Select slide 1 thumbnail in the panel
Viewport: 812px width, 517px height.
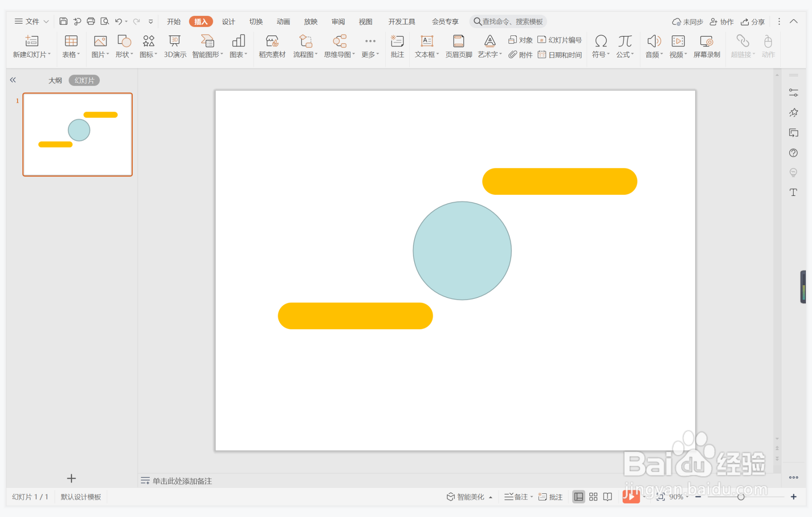pos(77,134)
